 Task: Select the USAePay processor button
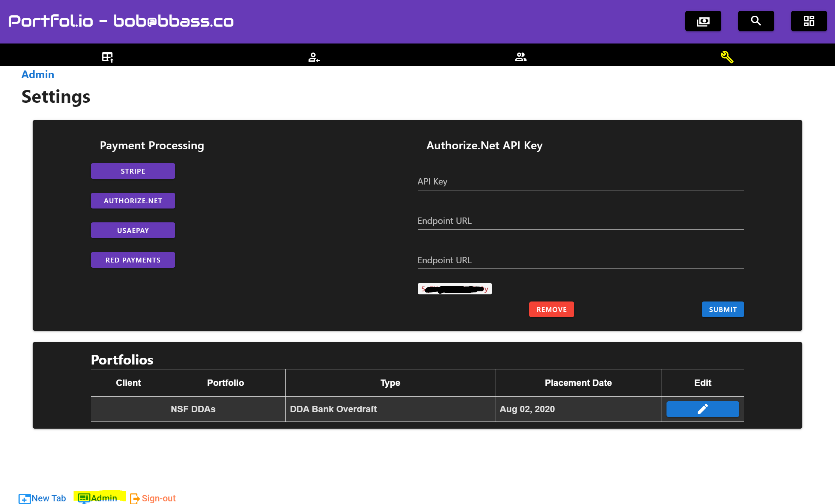click(x=133, y=230)
